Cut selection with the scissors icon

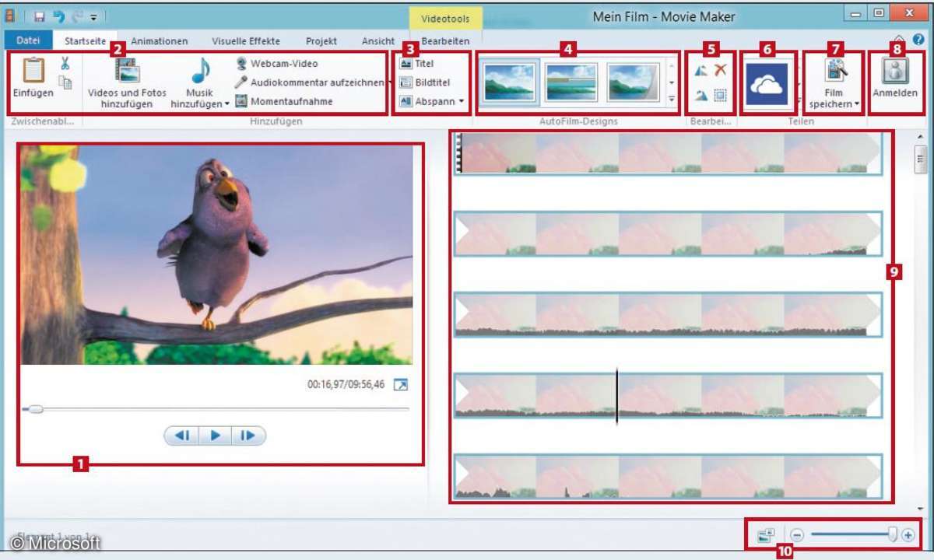point(65,65)
